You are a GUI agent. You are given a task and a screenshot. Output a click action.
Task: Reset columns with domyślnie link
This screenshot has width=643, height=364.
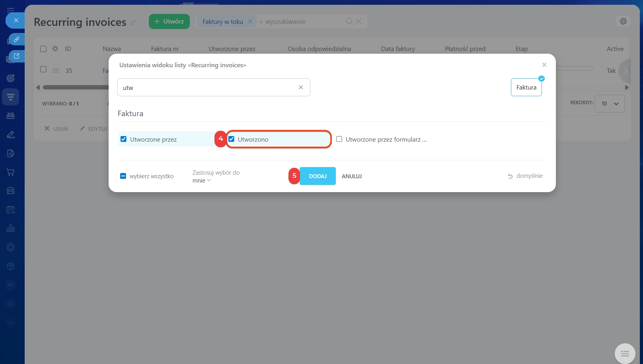pyautogui.click(x=525, y=176)
